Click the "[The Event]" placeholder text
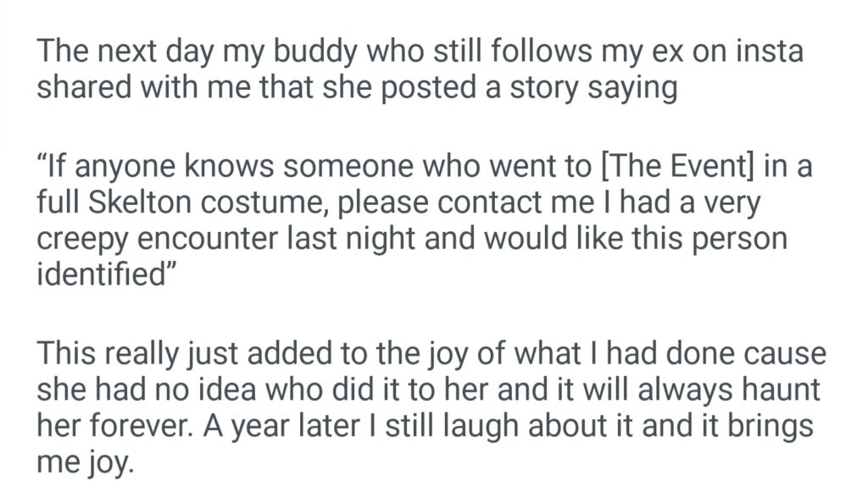868x499 pixels. (x=677, y=168)
